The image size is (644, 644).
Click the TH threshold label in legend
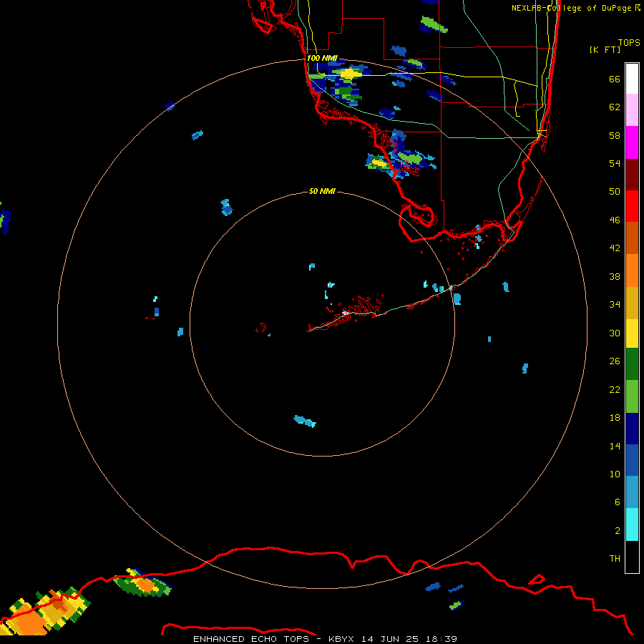(615, 558)
